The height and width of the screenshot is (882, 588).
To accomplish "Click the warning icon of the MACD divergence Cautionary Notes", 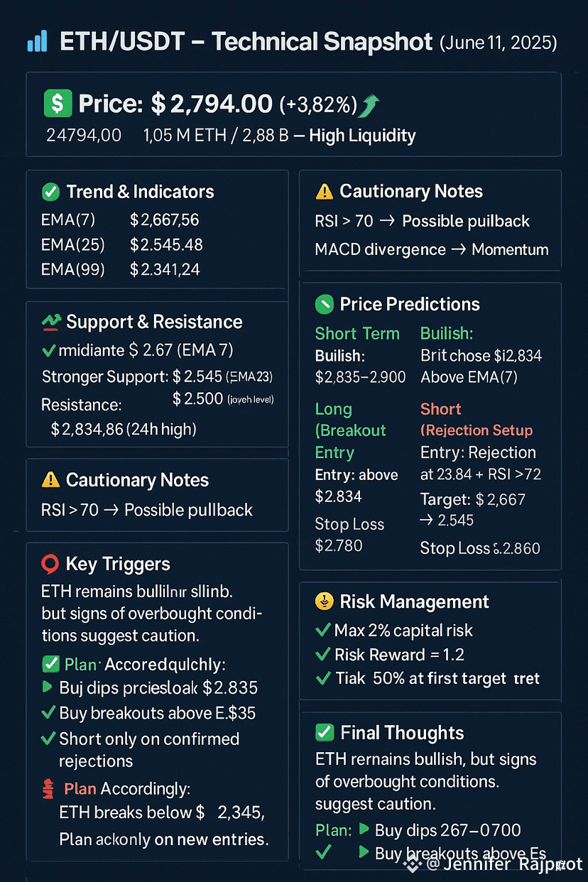I will point(324,191).
